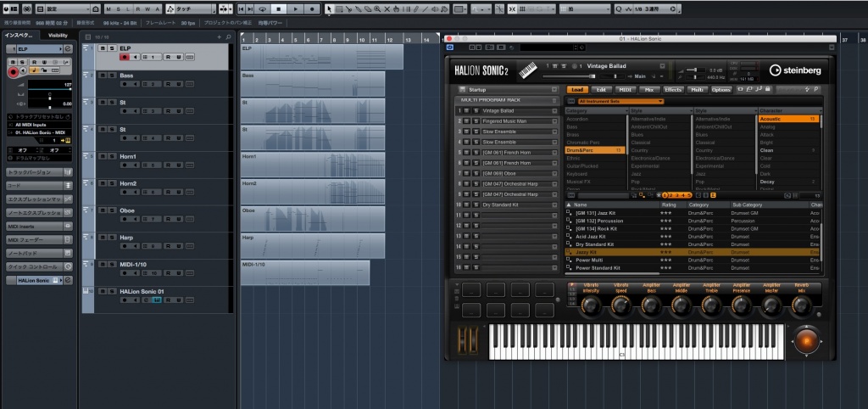
Task: Open the MIDI tab in HALion Sonic
Action: tap(625, 89)
